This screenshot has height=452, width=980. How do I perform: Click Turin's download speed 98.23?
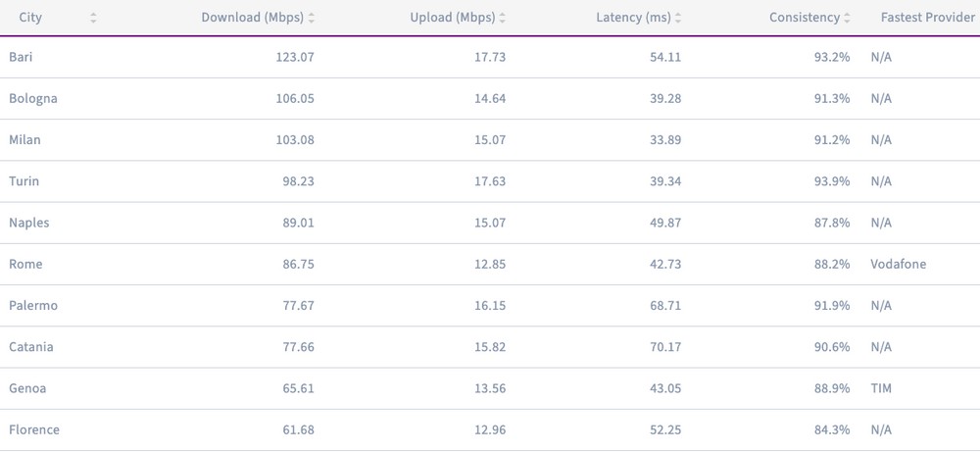pos(294,181)
